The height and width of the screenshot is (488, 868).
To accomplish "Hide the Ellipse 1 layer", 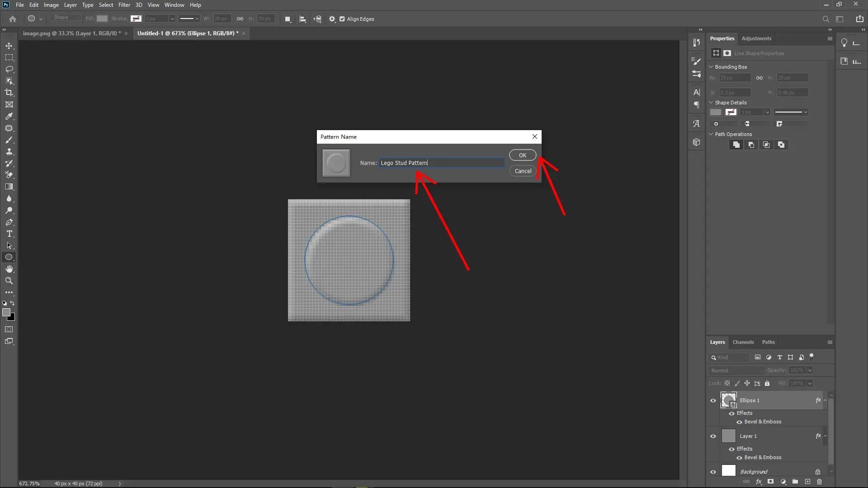I will coord(713,400).
